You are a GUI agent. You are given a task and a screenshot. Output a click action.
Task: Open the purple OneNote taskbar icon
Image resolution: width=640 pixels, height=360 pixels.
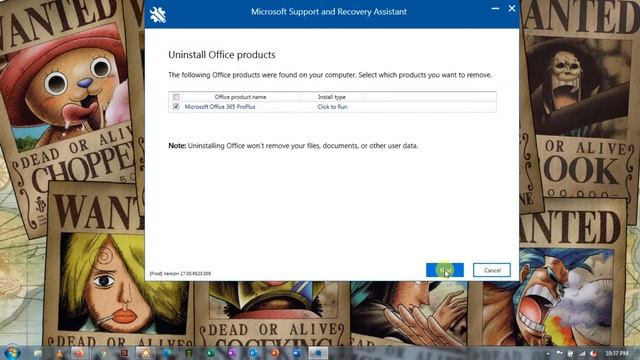tap(231, 353)
